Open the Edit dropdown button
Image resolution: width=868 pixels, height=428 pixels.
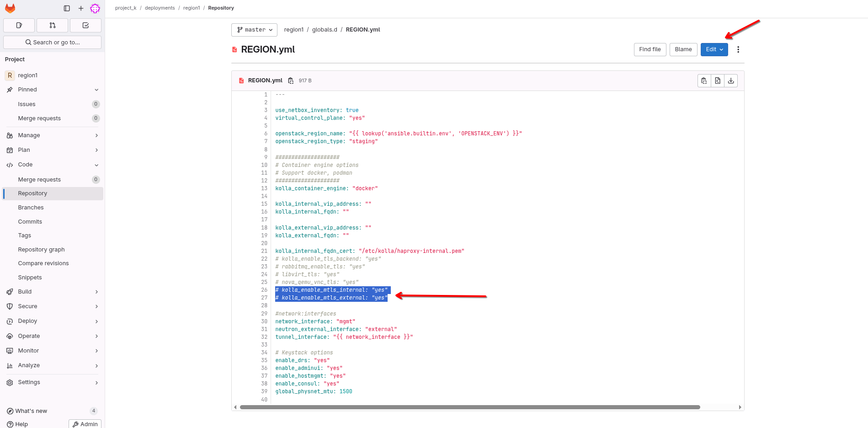[714, 49]
